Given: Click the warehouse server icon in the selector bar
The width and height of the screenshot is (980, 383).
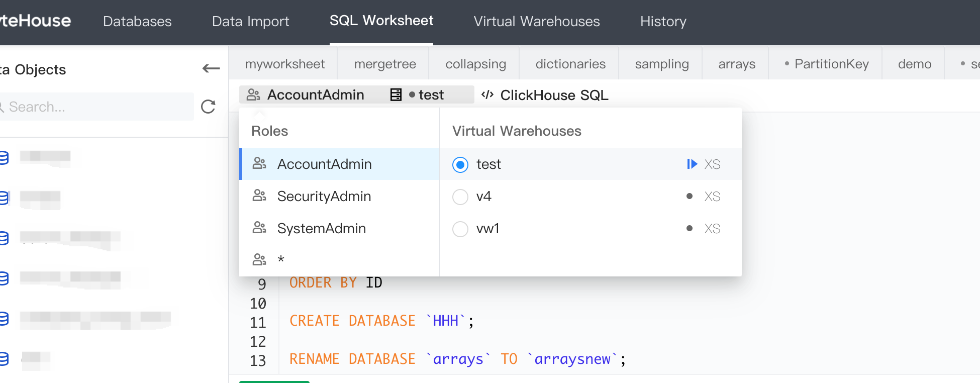Looking at the screenshot, I should (x=396, y=94).
